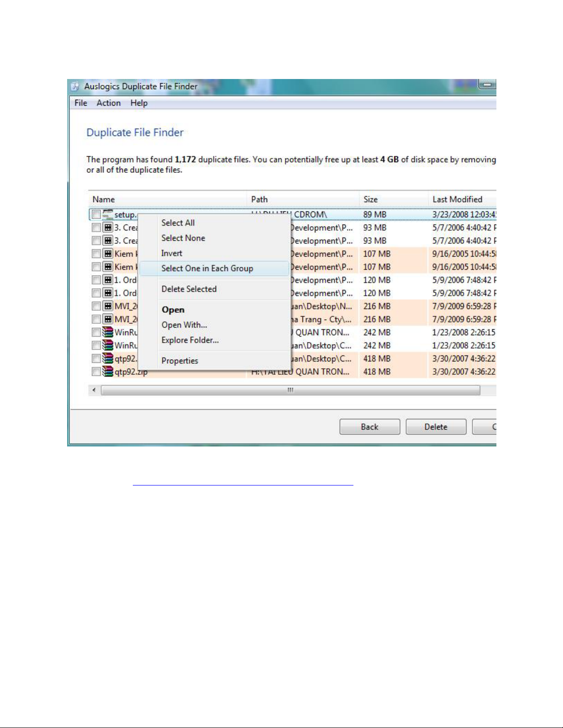Click the WinRAR archive icon beside qtp92.zip
The image size is (563, 728).
click(x=108, y=372)
